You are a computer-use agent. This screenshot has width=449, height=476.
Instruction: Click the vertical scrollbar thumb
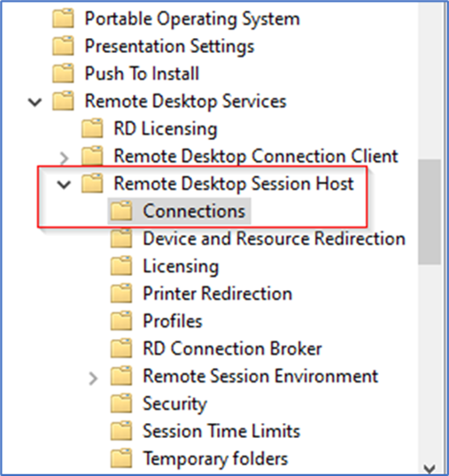429,211
